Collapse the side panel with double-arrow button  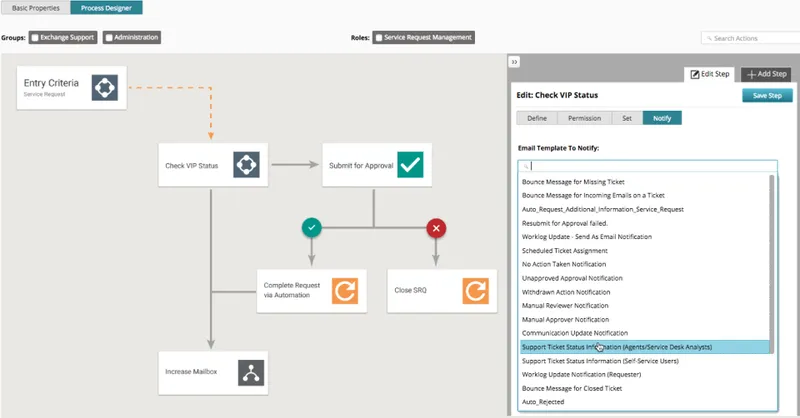point(514,62)
